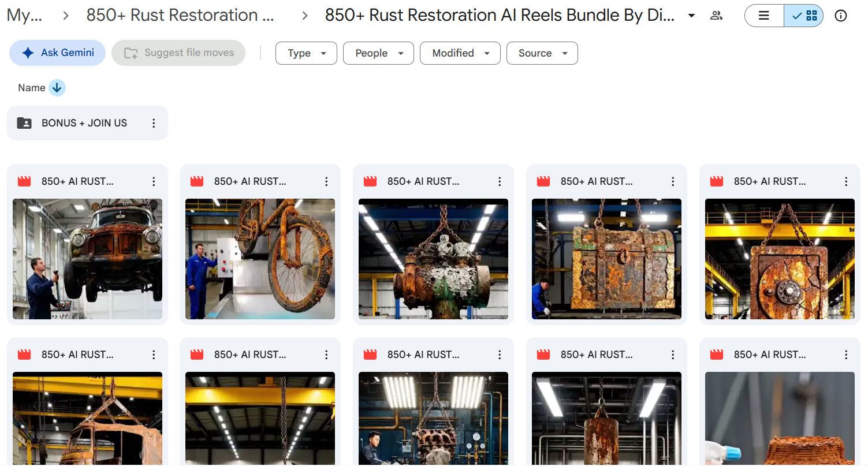
Task: Click Ask Gemini button
Action: tap(57, 53)
